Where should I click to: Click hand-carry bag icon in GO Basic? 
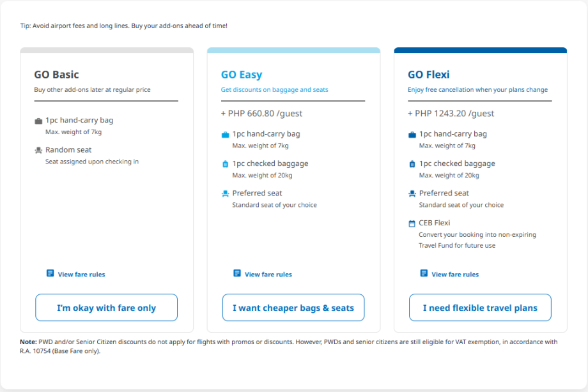(38, 121)
